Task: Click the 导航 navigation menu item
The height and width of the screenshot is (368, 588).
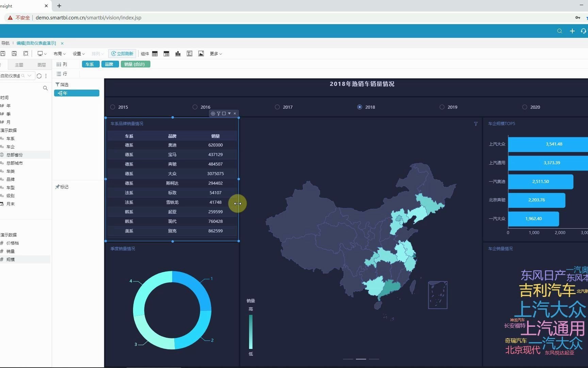Action: tap(5, 43)
